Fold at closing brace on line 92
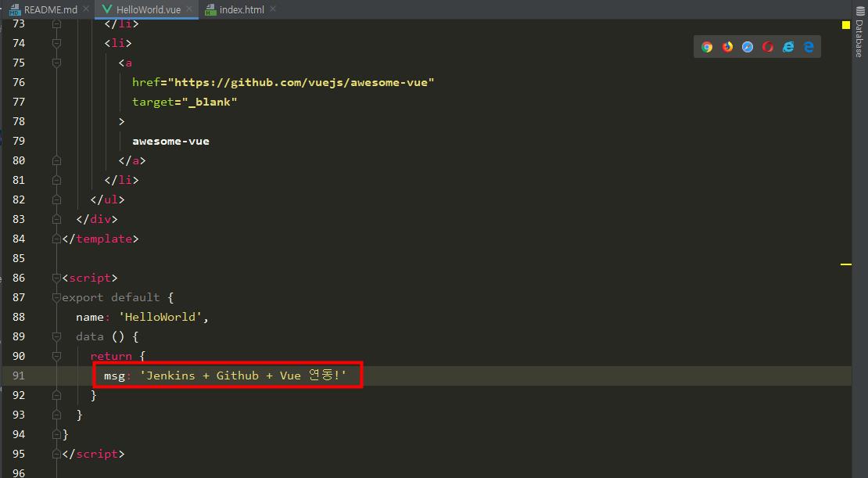868x478 pixels. coord(56,396)
